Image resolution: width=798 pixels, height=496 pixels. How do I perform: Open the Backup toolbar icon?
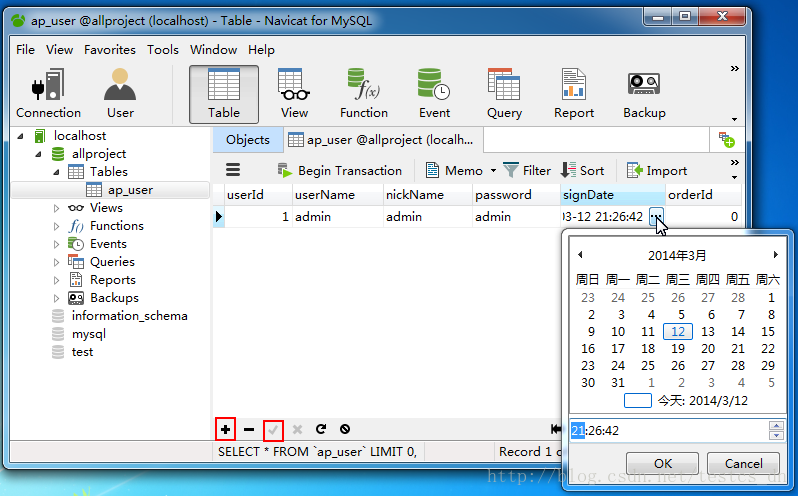click(x=644, y=94)
